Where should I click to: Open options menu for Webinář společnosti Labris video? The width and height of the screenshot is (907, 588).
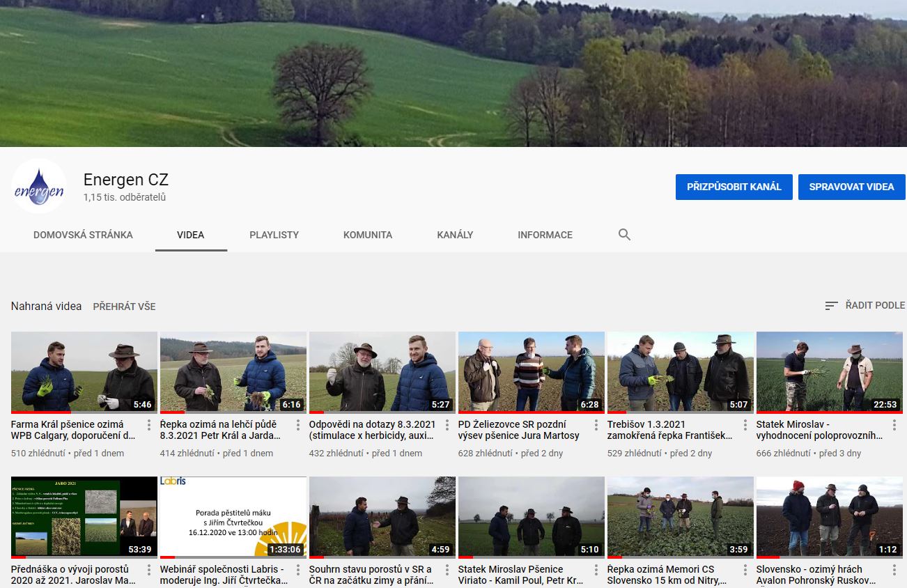(298, 569)
